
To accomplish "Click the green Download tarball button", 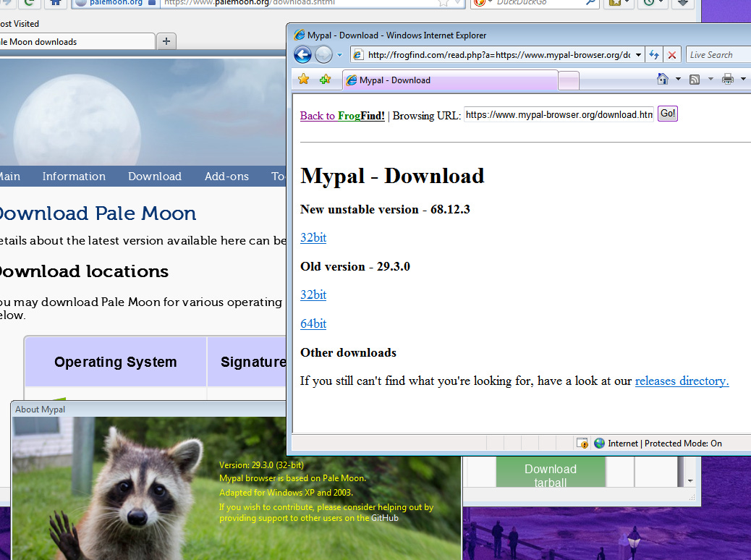I will 551,472.
